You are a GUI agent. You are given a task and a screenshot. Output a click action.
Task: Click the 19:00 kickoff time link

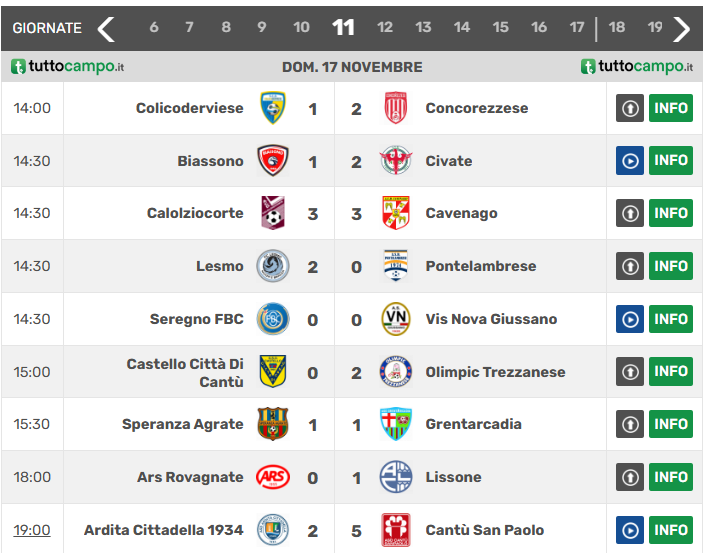point(32,530)
